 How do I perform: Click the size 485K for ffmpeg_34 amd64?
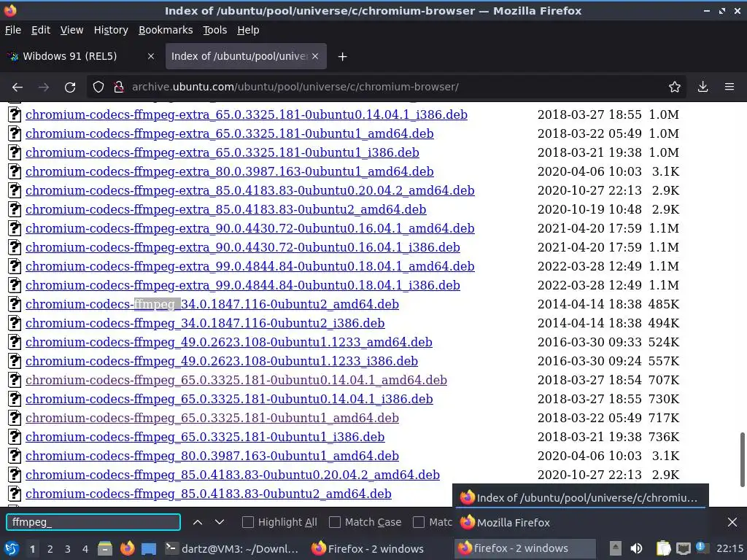[664, 304]
